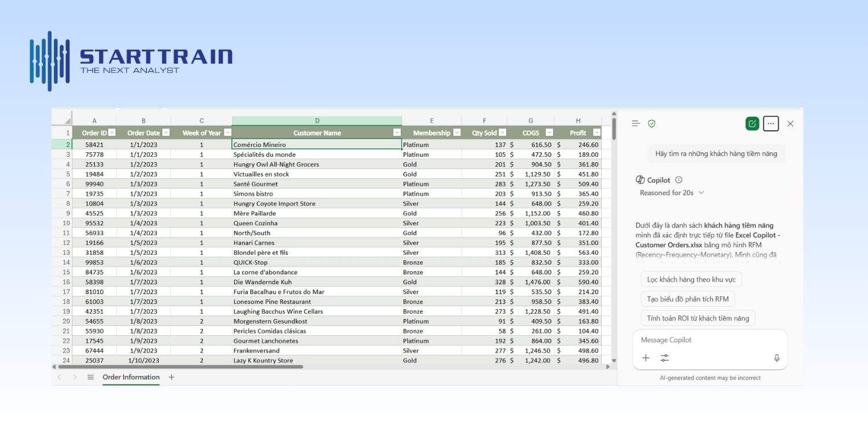
Task: Click 'Tạo biểu đồ phân tích RFM' suggestion
Action: pos(687,299)
